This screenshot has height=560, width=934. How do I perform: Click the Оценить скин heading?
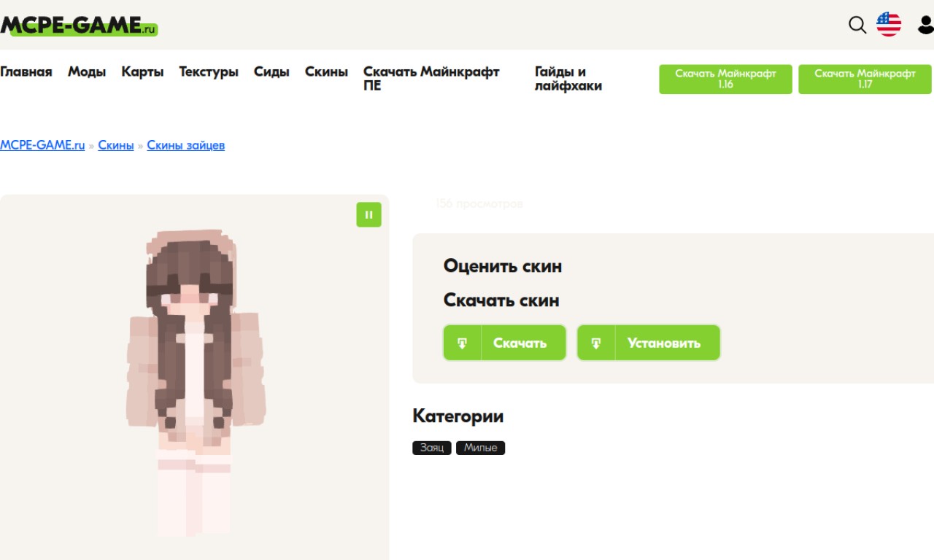[x=503, y=266]
